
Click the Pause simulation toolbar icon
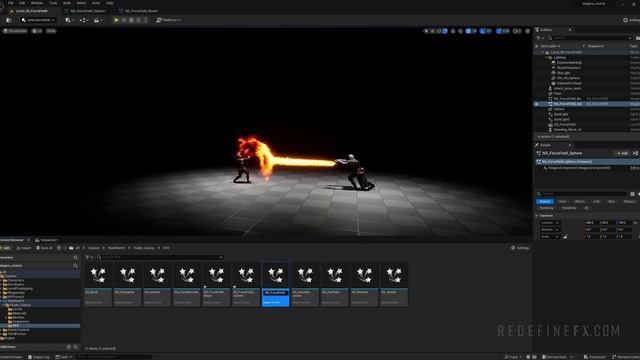[x=124, y=20]
